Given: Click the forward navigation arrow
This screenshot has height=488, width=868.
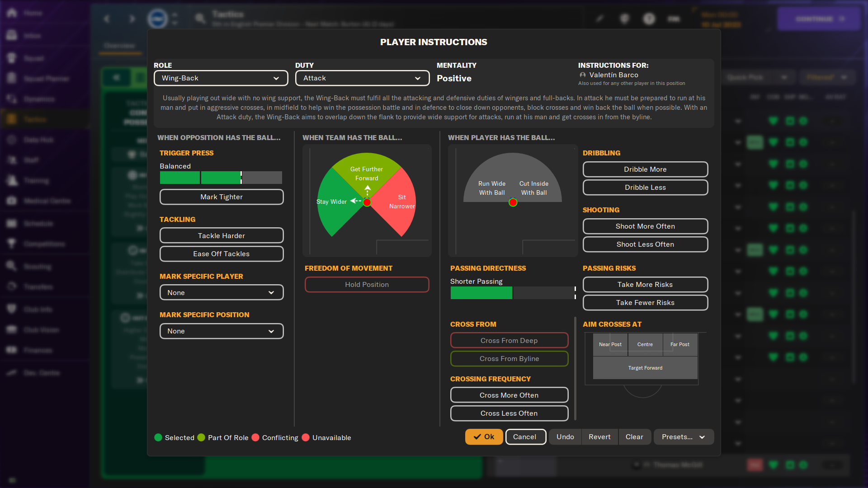Looking at the screenshot, I should (132, 19).
